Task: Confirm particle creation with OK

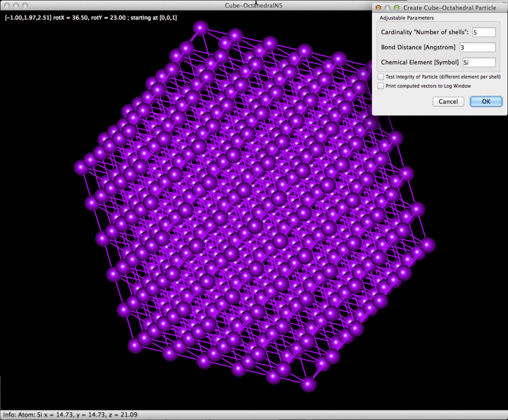Action: tap(486, 101)
